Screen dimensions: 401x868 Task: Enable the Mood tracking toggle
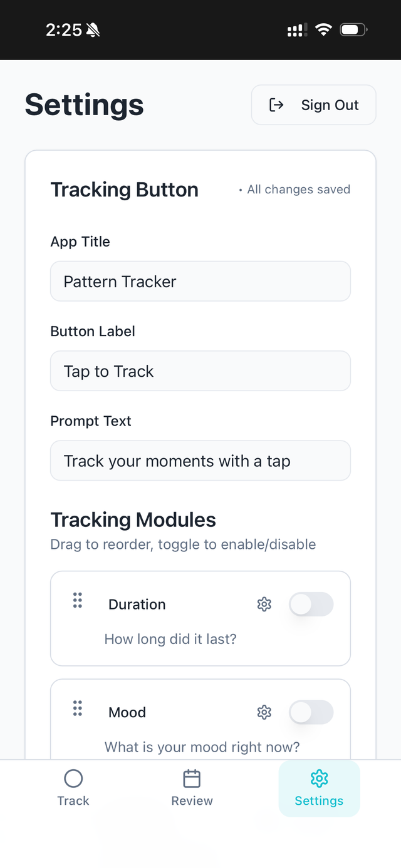click(311, 712)
